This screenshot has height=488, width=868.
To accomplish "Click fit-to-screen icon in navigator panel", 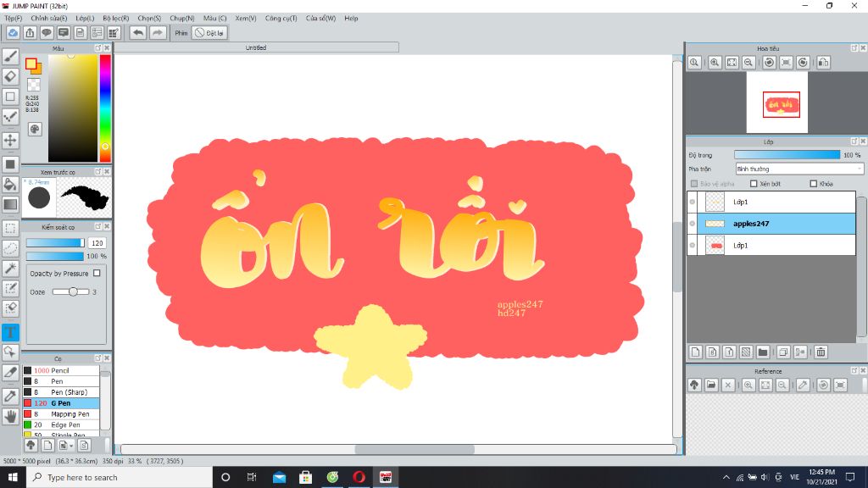I will pos(732,63).
